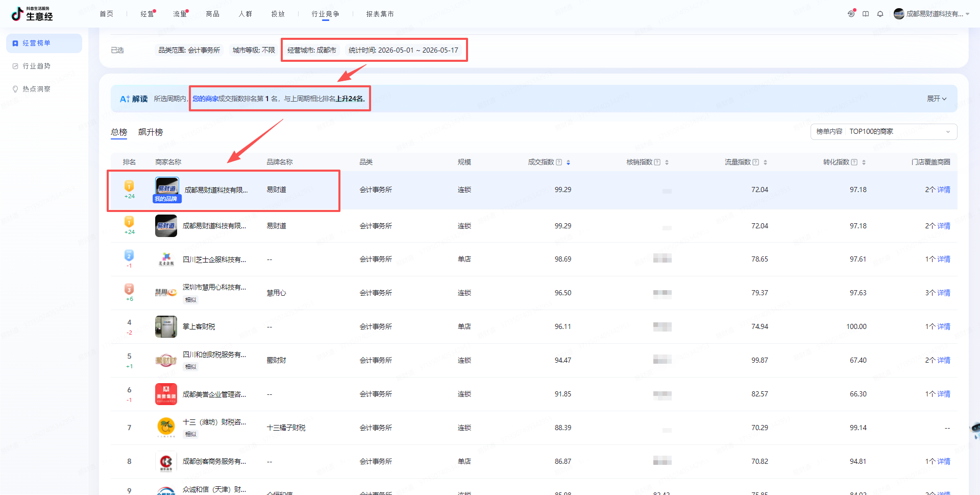Sort the table by 流量指数

click(765, 162)
